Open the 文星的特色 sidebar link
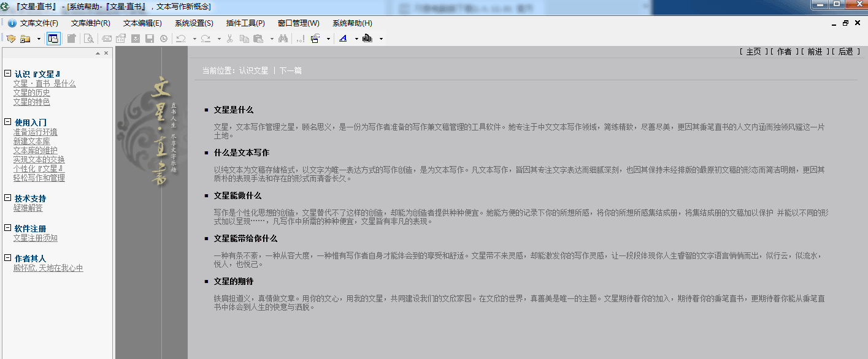The height and width of the screenshot is (359, 868). [32, 102]
